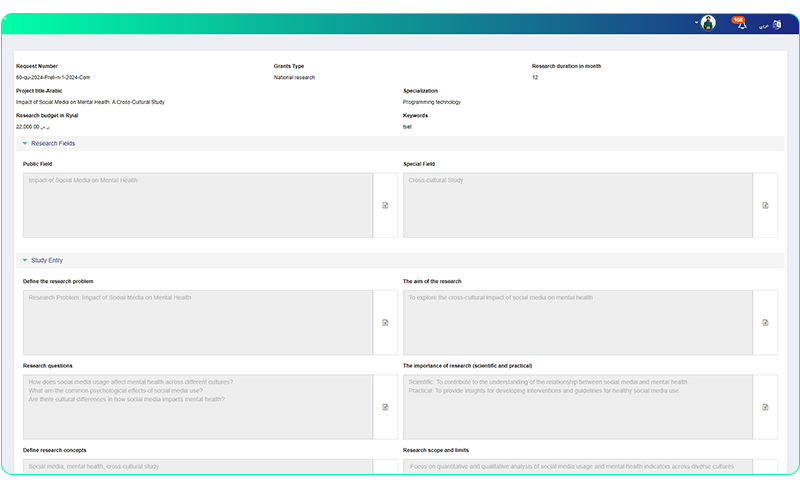This screenshot has width=800, height=500.
Task: Click inside the Special Field text area
Action: 577,205
